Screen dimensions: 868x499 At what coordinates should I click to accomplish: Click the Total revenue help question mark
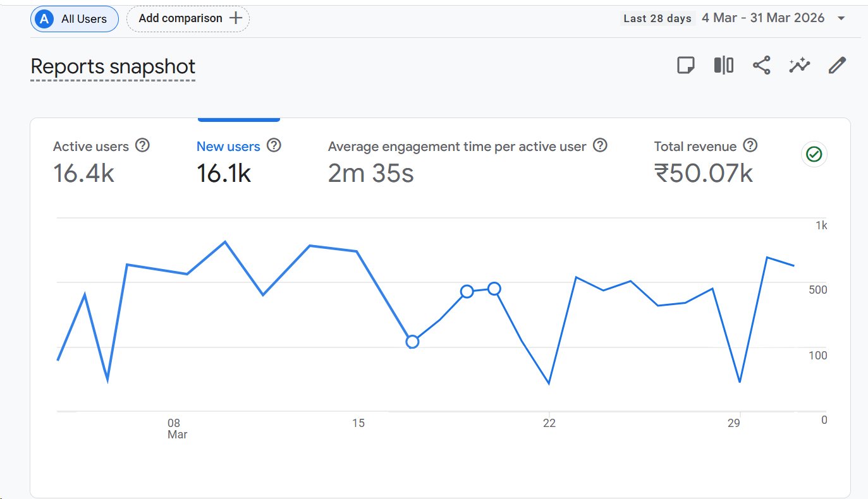(750, 145)
